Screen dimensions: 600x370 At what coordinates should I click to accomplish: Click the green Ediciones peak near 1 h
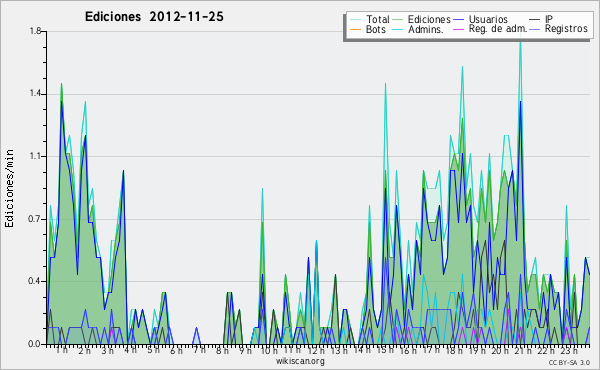point(61,84)
